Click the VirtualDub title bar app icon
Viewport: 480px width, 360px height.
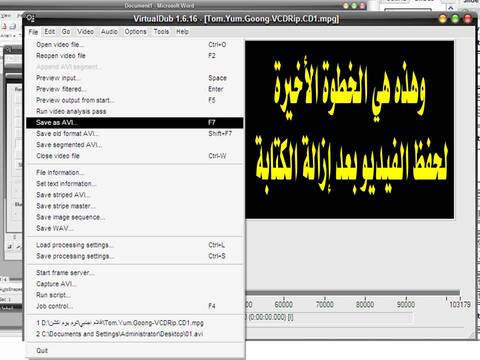coord(31,18)
